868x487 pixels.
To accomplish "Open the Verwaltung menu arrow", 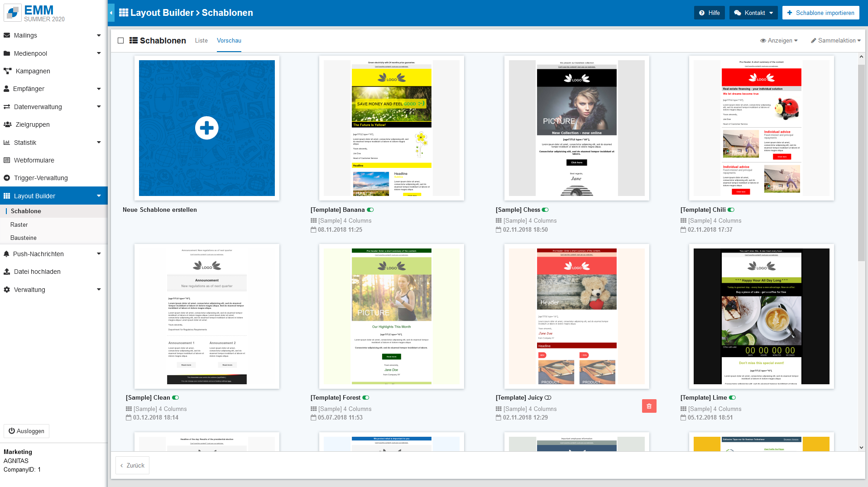I will 99,290.
